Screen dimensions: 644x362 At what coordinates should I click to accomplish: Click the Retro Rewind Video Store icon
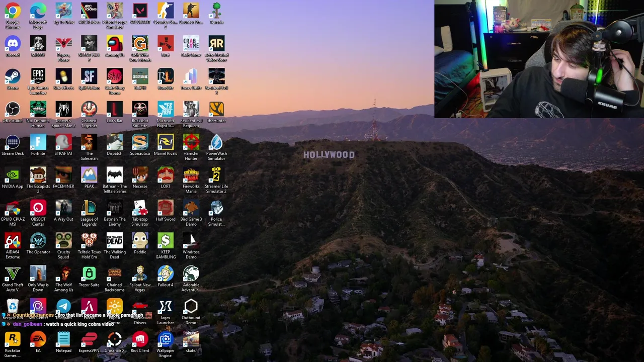(x=216, y=43)
